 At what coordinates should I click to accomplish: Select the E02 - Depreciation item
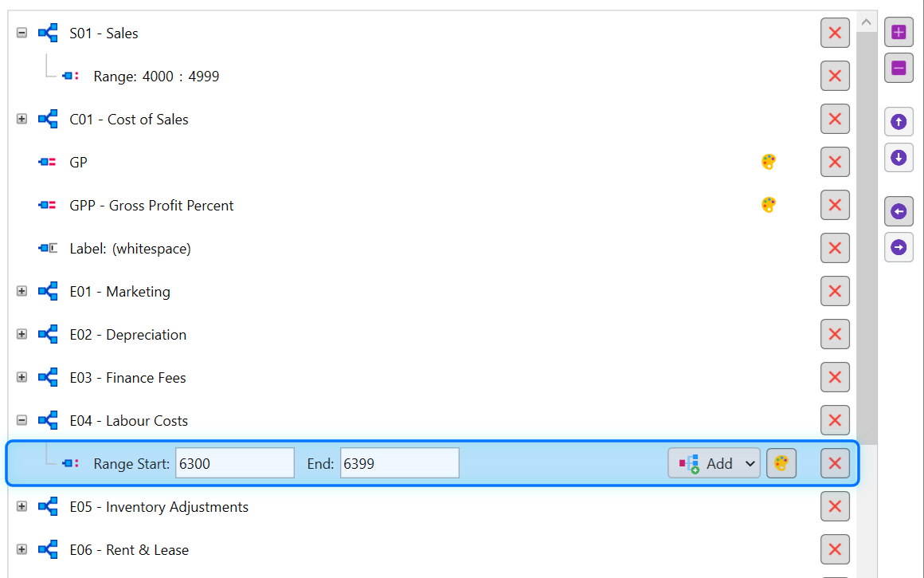point(128,335)
